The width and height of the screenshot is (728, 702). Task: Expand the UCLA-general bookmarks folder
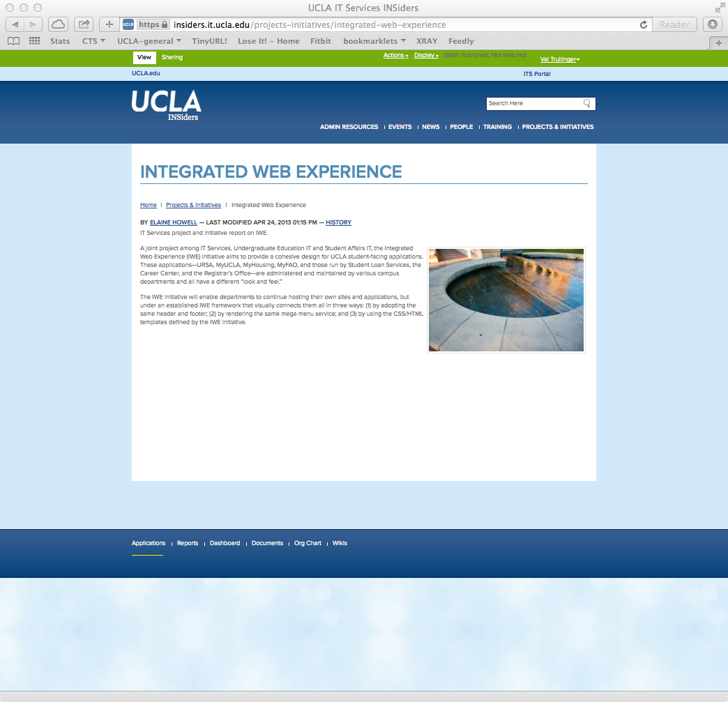(x=149, y=41)
